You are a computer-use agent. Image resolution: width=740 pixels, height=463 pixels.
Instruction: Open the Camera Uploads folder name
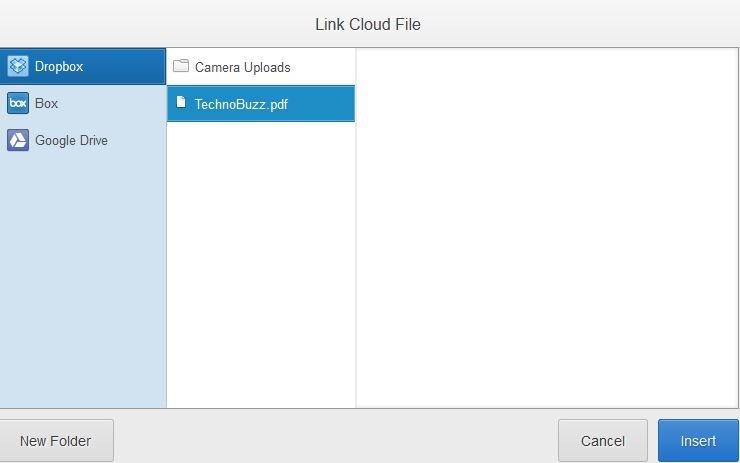point(243,67)
